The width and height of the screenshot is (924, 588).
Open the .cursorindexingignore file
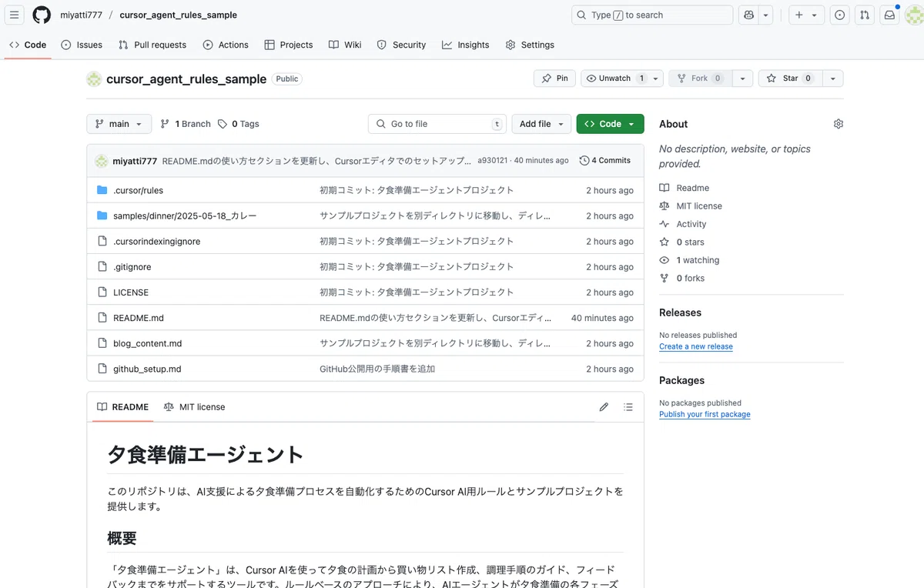[156, 242]
